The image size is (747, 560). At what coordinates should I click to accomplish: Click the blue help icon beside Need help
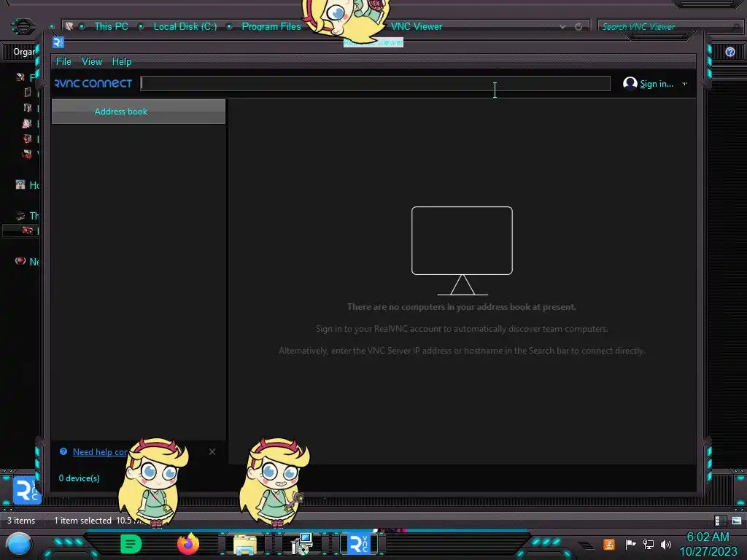point(63,451)
